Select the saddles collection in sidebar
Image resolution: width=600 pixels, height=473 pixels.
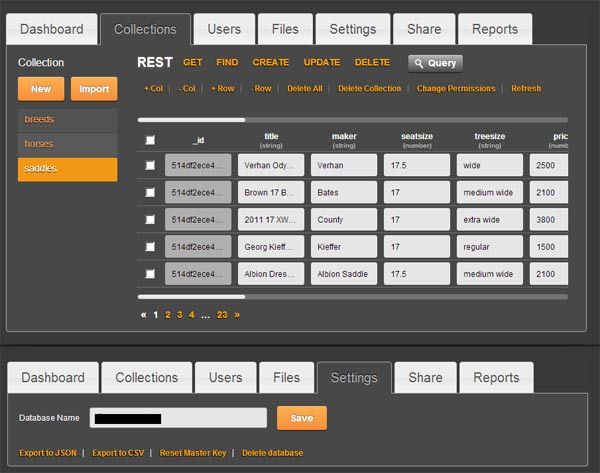(67, 169)
